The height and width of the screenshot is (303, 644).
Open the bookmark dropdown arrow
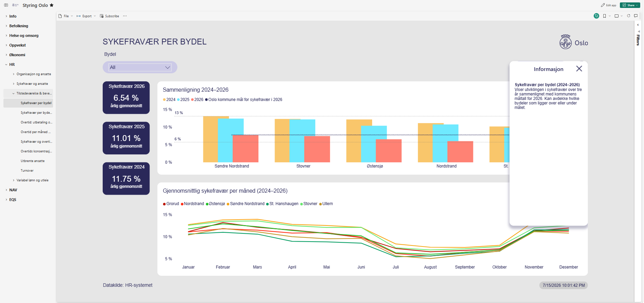click(x=610, y=16)
